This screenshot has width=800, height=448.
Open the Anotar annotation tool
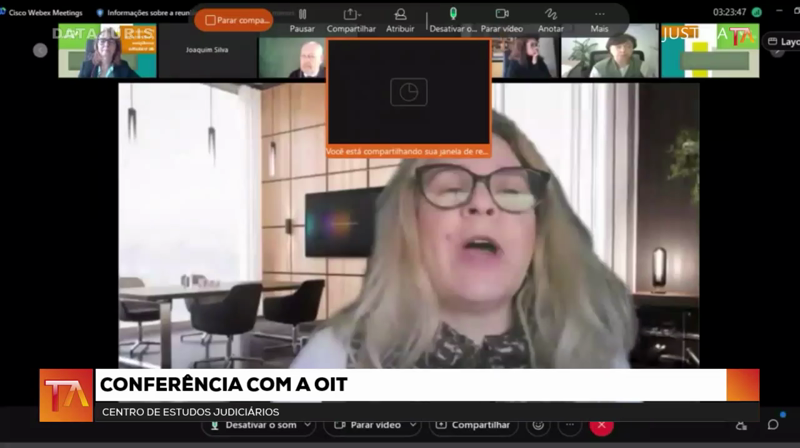click(x=551, y=15)
